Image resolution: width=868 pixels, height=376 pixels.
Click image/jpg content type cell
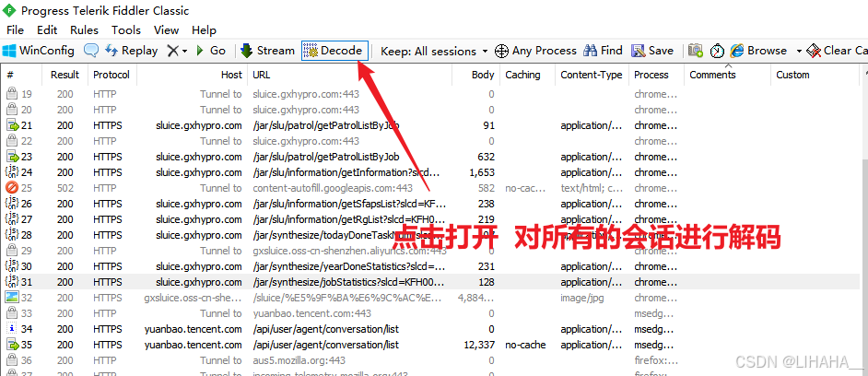[581, 298]
